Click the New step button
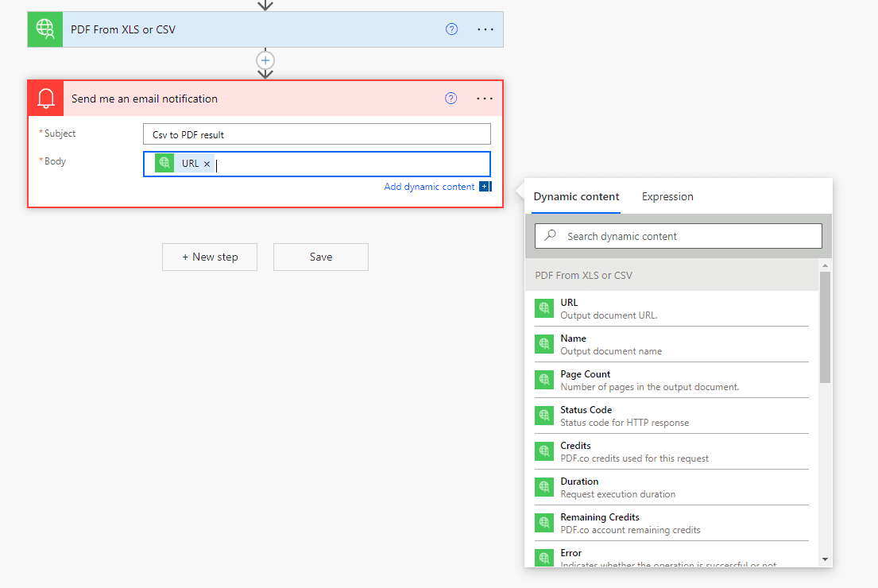The height and width of the screenshot is (588, 878). point(209,257)
